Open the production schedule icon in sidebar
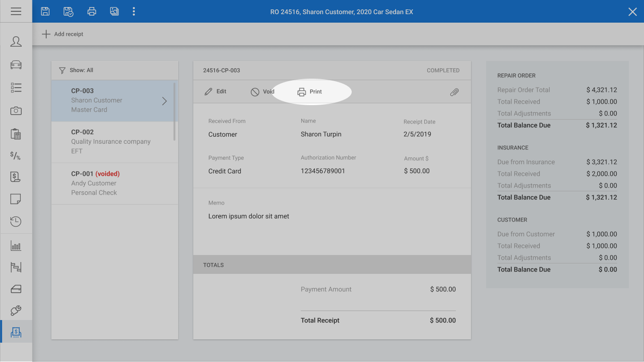This screenshot has height=362, width=644. (16, 267)
